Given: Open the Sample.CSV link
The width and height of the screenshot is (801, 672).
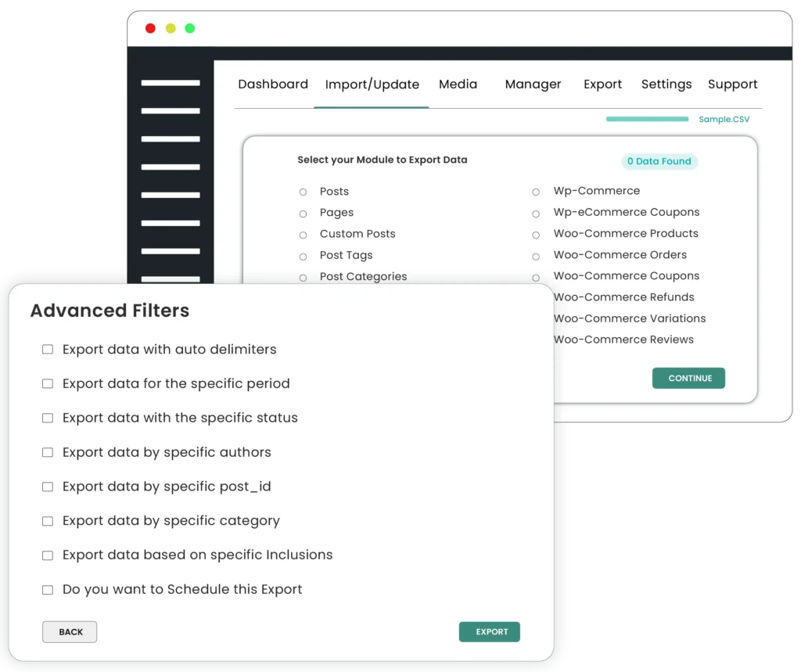Looking at the screenshot, I should pos(722,120).
